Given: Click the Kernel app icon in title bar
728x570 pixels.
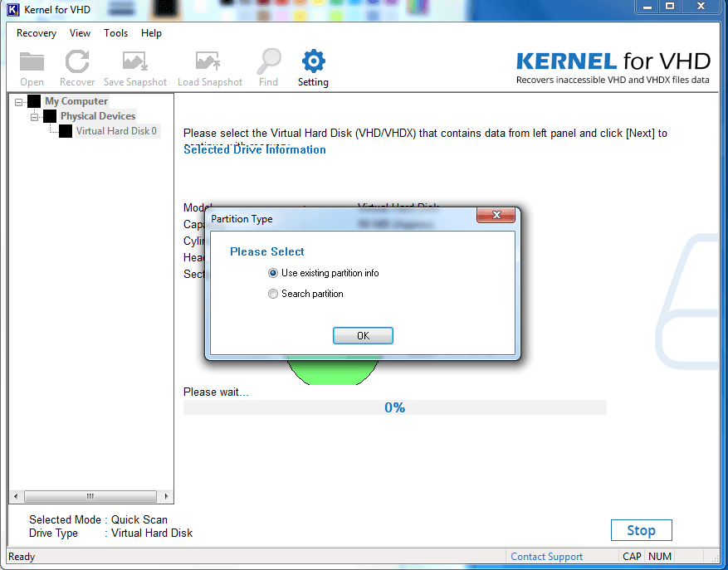Looking at the screenshot, I should (x=13, y=9).
